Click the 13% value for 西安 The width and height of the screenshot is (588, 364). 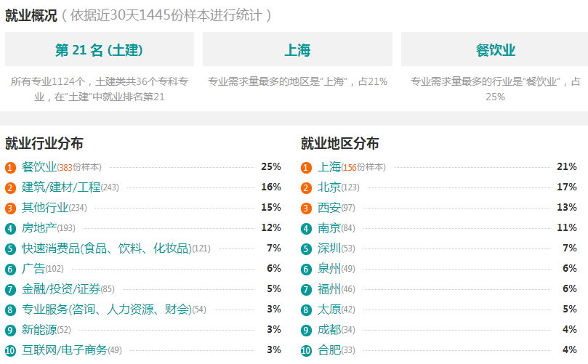[567, 207]
